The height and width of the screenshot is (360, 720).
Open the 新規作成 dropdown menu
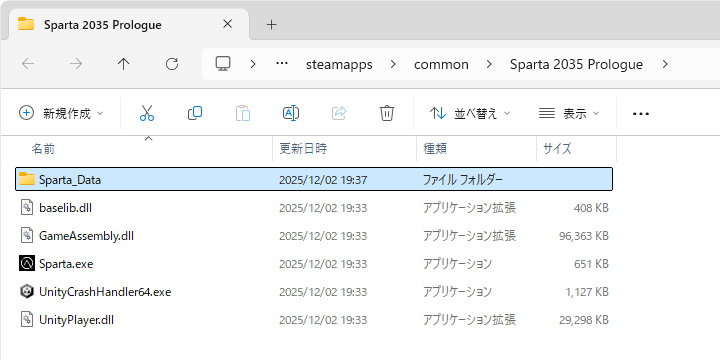pos(62,113)
